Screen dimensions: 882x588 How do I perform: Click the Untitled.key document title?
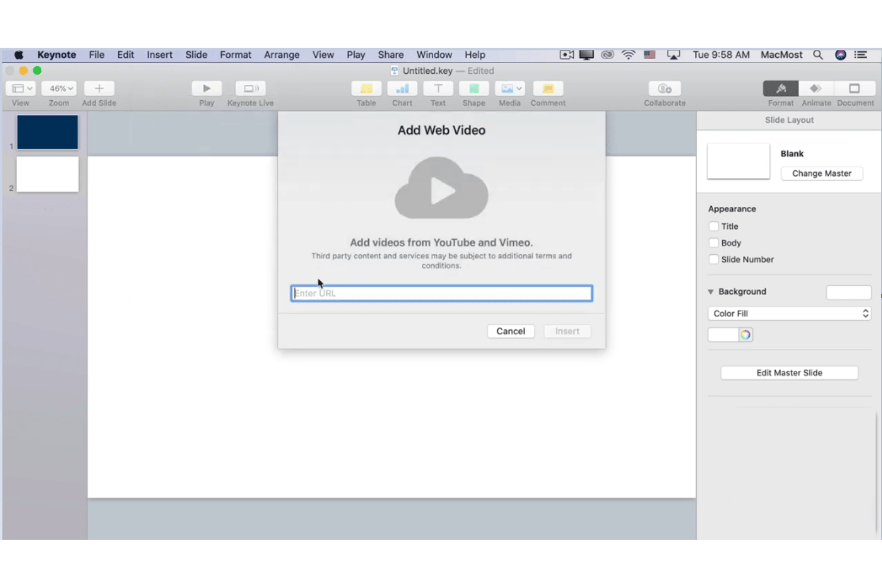(427, 71)
